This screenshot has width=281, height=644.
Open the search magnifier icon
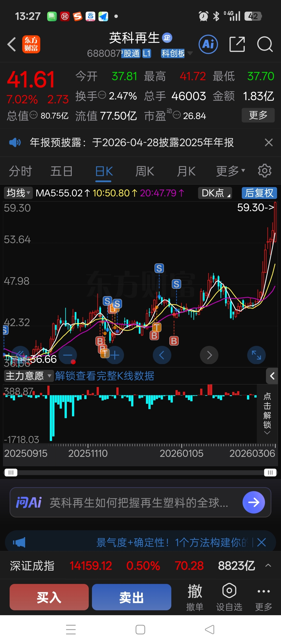click(x=265, y=44)
